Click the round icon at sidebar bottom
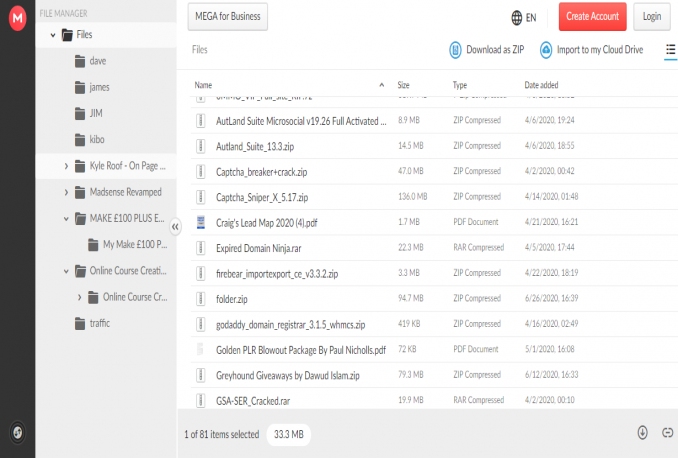The image size is (678, 458). 17,433
